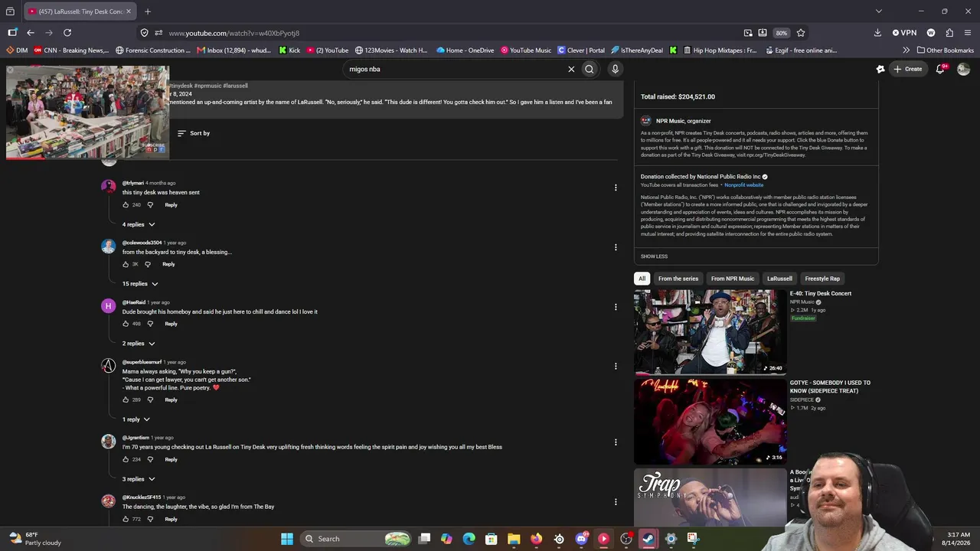This screenshot has width=980, height=551.
Task: Like the @colewoods3504 comment
Action: coord(126,265)
